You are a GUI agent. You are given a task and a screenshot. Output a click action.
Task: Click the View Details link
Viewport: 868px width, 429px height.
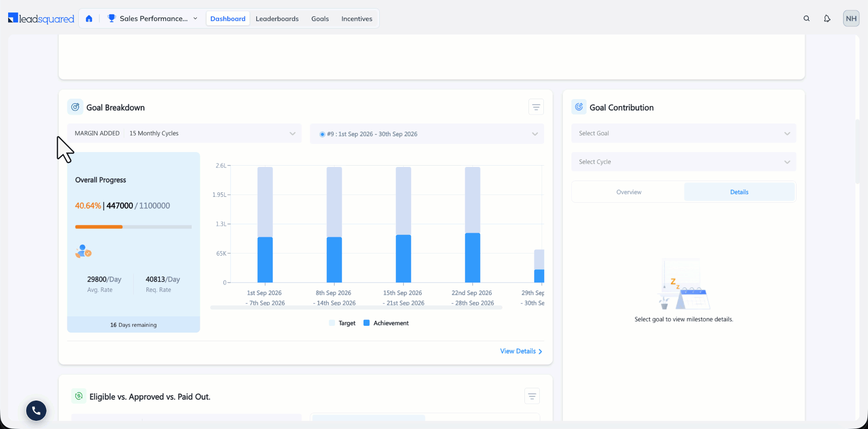(521, 351)
